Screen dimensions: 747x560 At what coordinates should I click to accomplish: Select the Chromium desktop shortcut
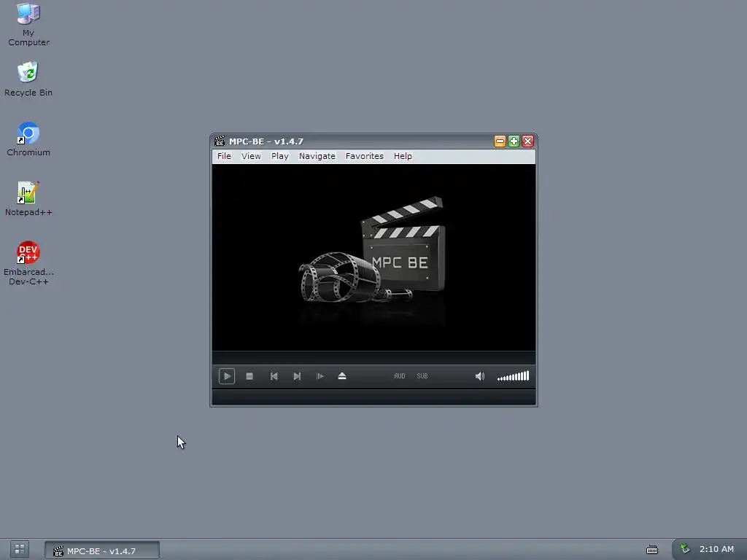(28, 139)
